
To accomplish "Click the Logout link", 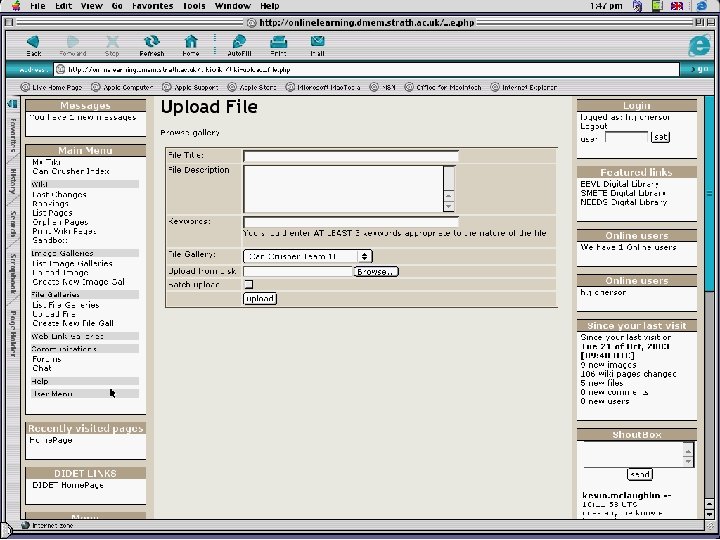I will coord(594,126).
